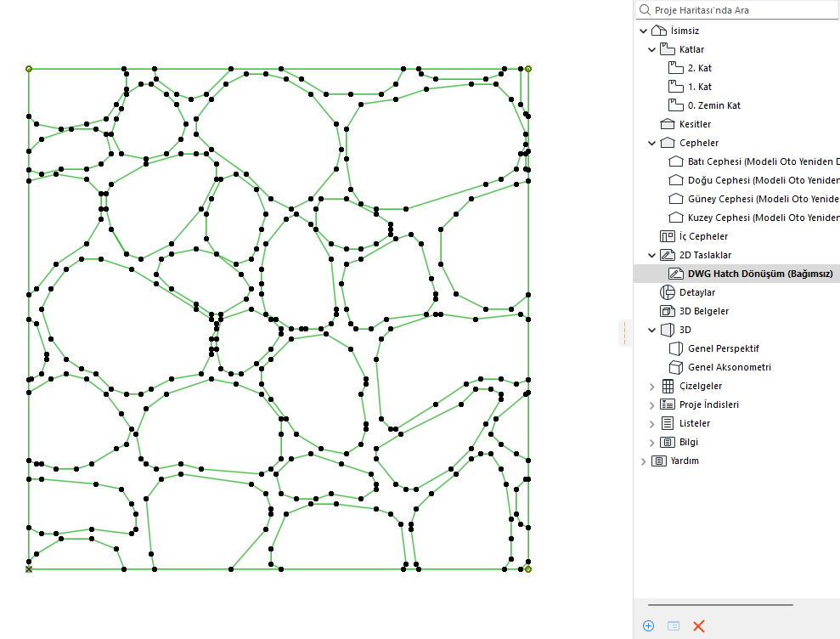Open the Kuzey Cephesi elevation
Image resolution: width=840 pixels, height=639 pixels.
(764, 218)
